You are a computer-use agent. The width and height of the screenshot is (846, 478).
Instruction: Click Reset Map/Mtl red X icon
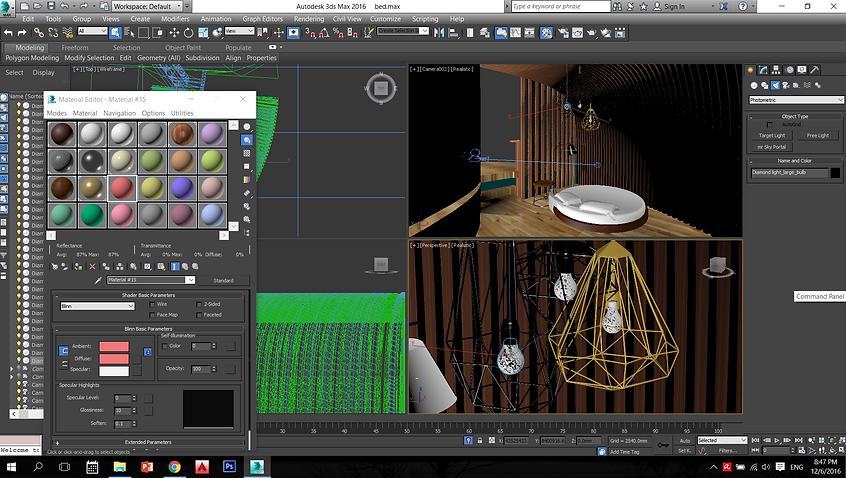point(92,267)
